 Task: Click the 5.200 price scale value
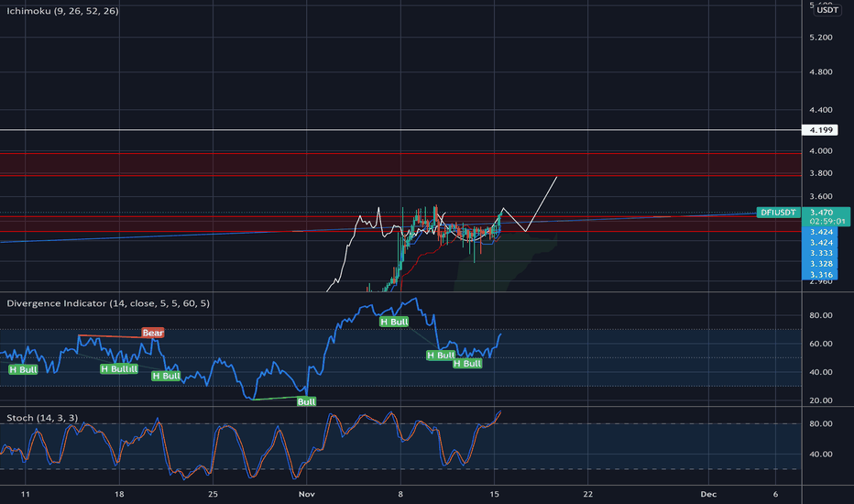[821, 38]
